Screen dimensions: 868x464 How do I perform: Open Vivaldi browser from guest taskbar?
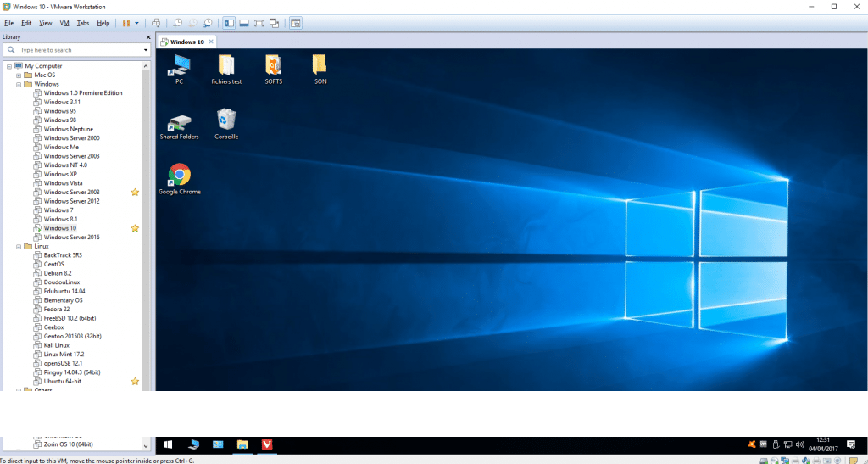click(267, 444)
